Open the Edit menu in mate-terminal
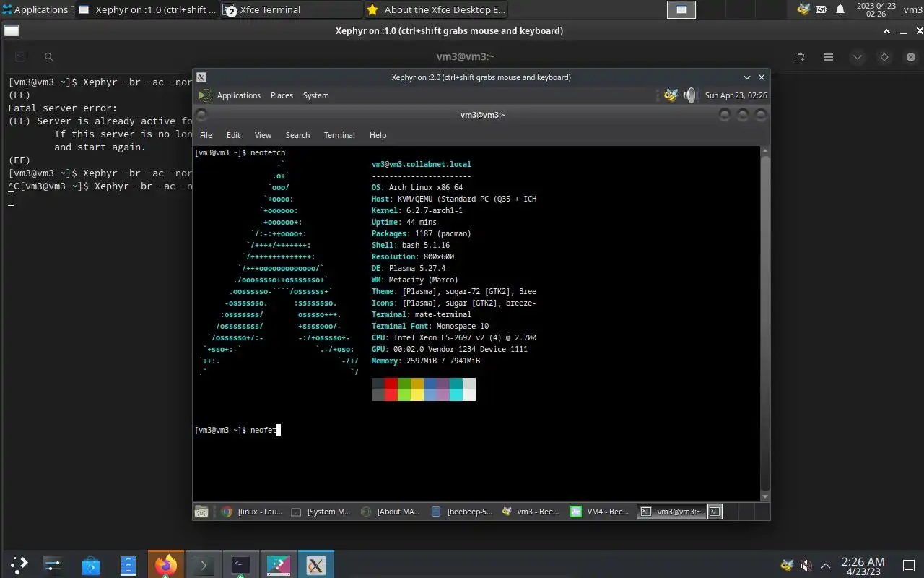This screenshot has width=924, height=578. click(233, 135)
